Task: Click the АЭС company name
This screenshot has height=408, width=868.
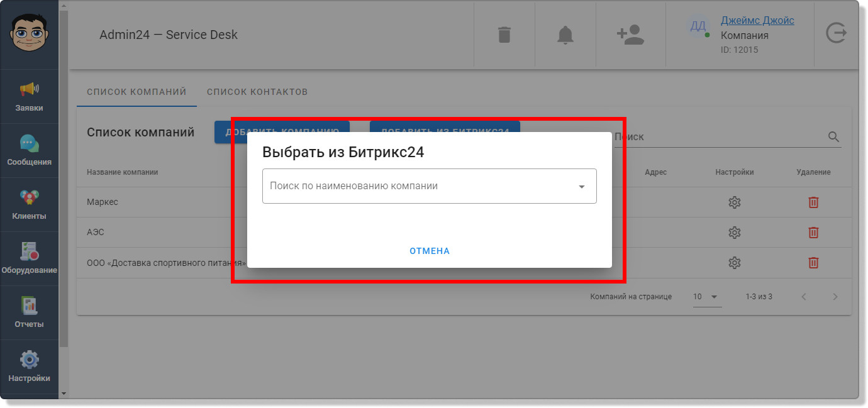Action: pyautogui.click(x=96, y=233)
